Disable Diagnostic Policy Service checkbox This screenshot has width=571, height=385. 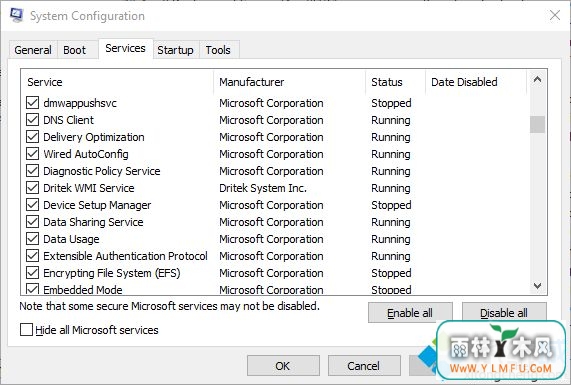[x=32, y=171]
